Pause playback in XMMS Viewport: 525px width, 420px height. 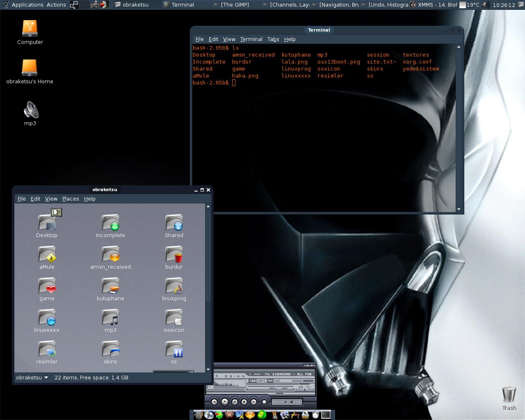(x=235, y=402)
